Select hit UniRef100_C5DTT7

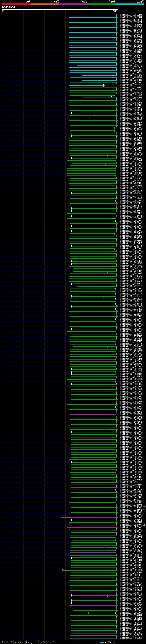pyautogui.click(x=131, y=555)
